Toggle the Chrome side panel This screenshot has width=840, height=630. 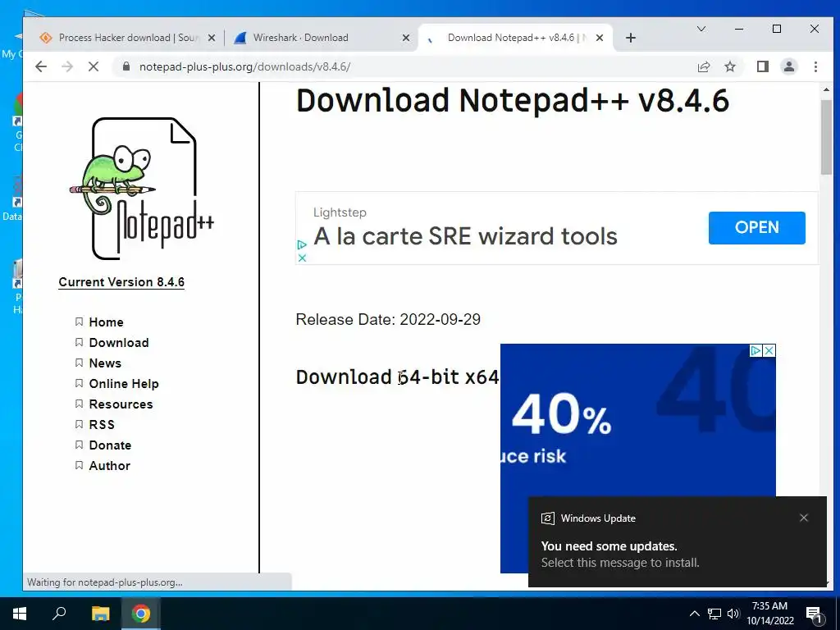pos(763,66)
